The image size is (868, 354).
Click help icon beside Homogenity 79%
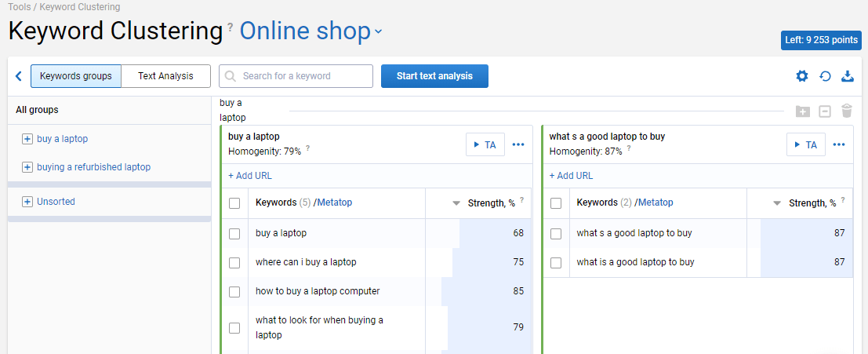click(x=308, y=148)
